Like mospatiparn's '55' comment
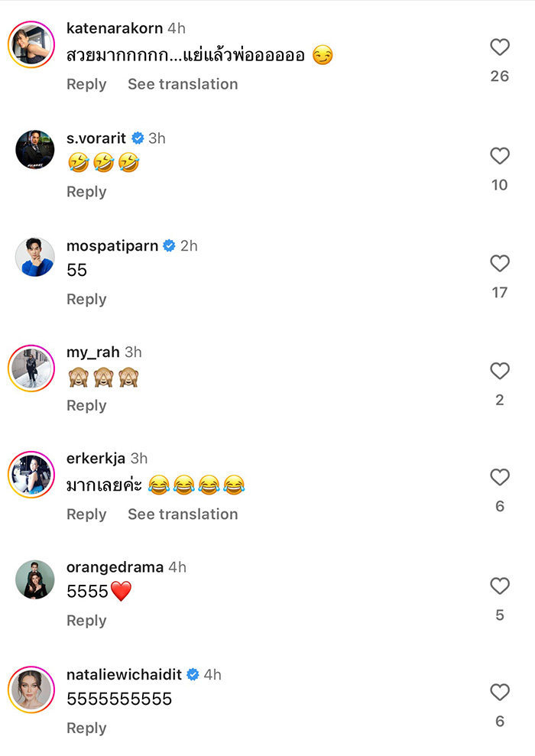The width and height of the screenshot is (535, 756). coord(499,264)
